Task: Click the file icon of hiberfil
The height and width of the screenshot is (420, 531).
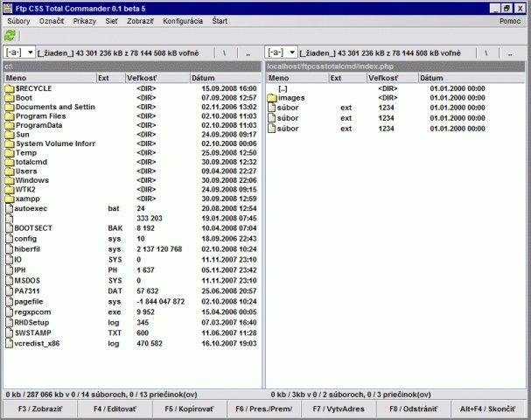Action: point(9,249)
